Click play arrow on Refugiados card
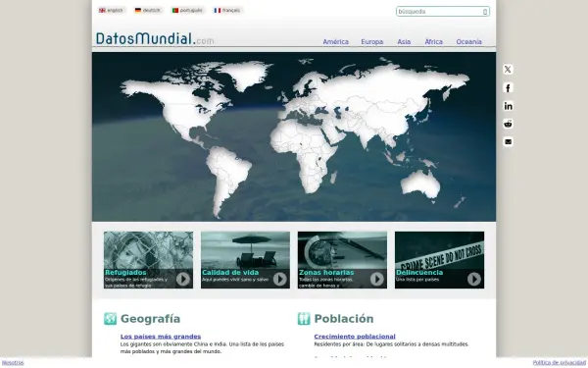Screen dimensions: 588x368 183,279
